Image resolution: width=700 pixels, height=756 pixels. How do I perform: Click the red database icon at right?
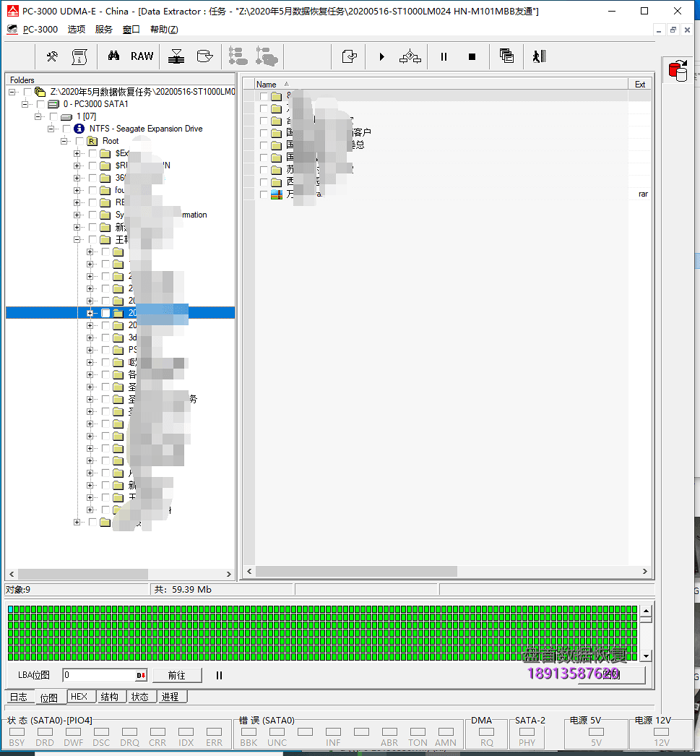coord(678,70)
